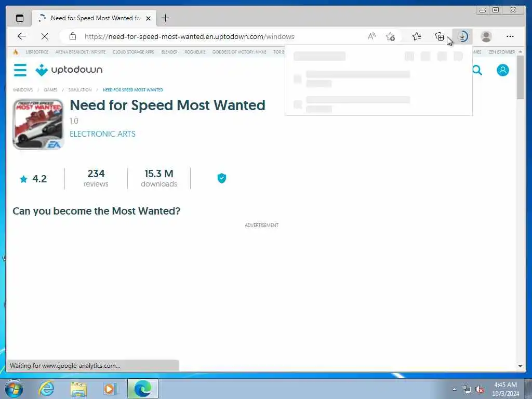This screenshot has height=399, width=532.
Task: Open the Windows Start button
Action: tap(14, 389)
